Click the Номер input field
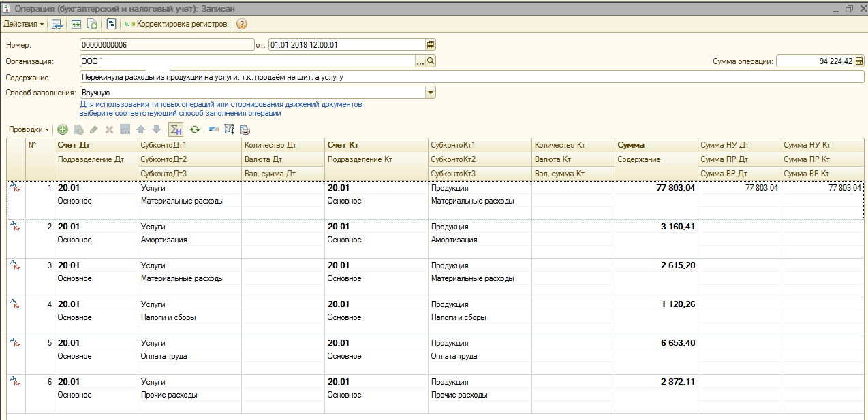Viewport: 868px width, 420px height. pos(166,45)
